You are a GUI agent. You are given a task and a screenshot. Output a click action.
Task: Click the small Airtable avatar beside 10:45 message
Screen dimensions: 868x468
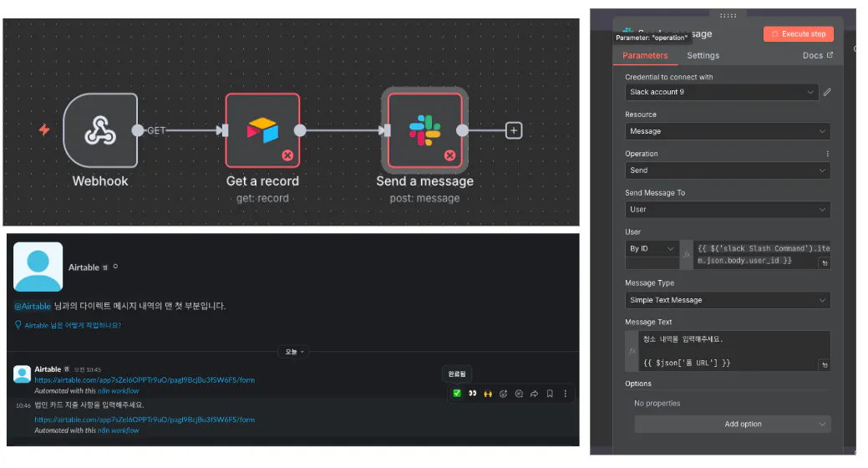[23, 374]
